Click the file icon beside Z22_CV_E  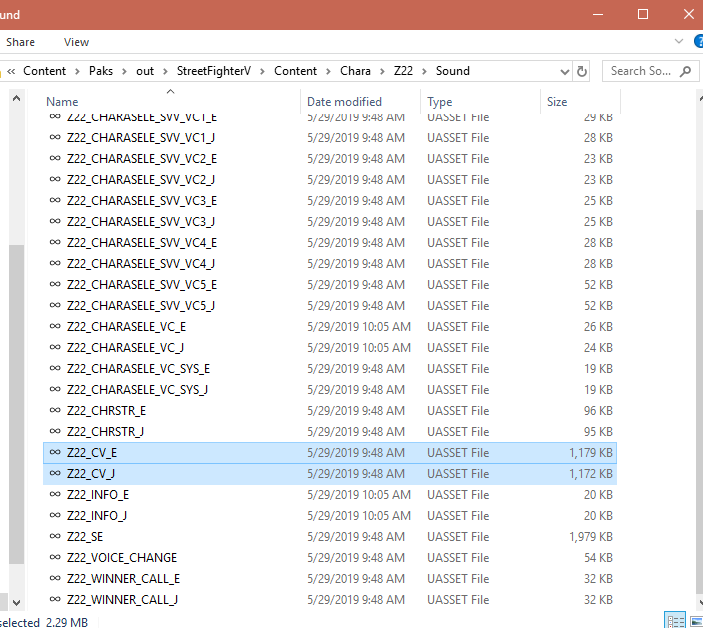pyautogui.click(x=55, y=452)
